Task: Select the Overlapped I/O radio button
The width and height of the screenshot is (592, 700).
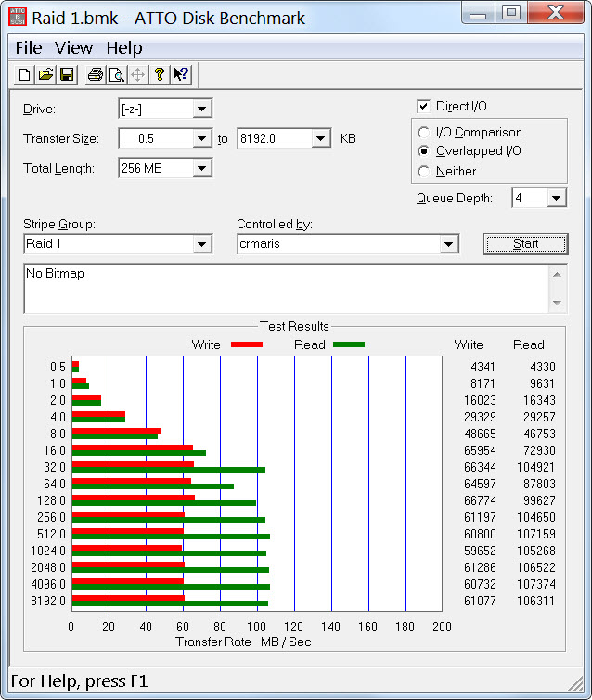Action: tap(423, 151)
